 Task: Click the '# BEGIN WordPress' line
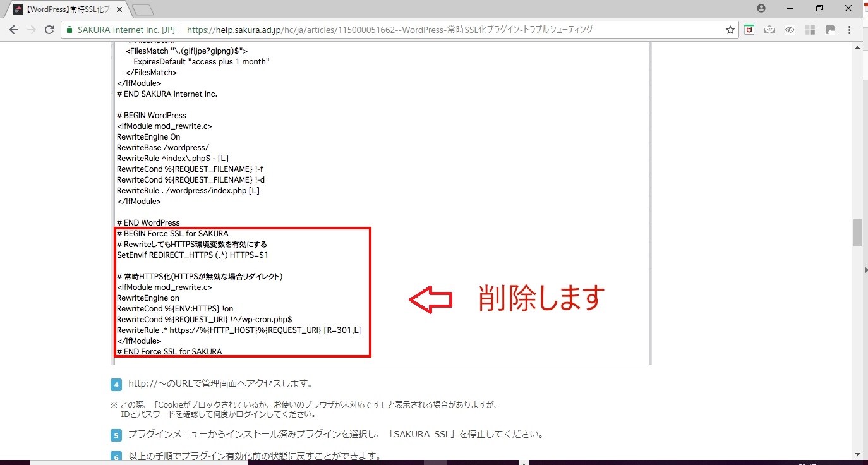[152, 116]
